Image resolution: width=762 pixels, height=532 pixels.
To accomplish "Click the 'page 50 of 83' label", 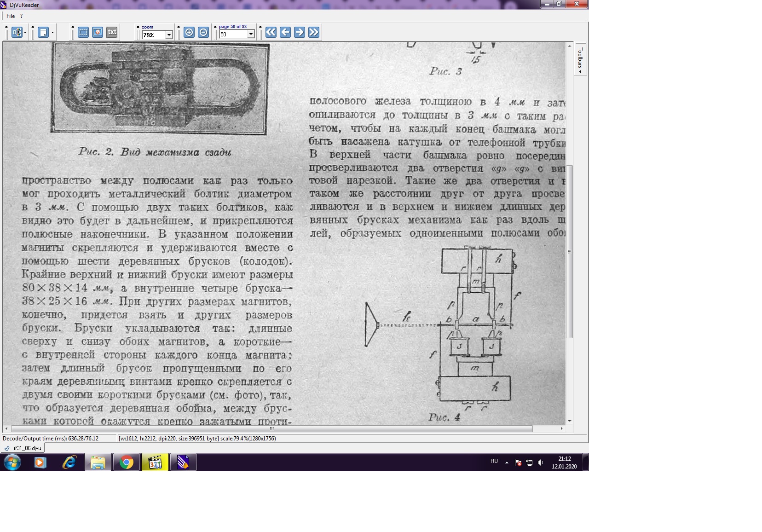I will click(233, 27).
